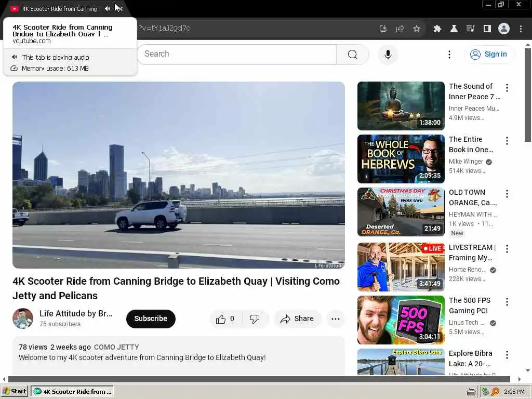The height and width of the screenshot is (399, 532).
Task: Click the video player showing the Perth skyline
Action: (179, 175)
